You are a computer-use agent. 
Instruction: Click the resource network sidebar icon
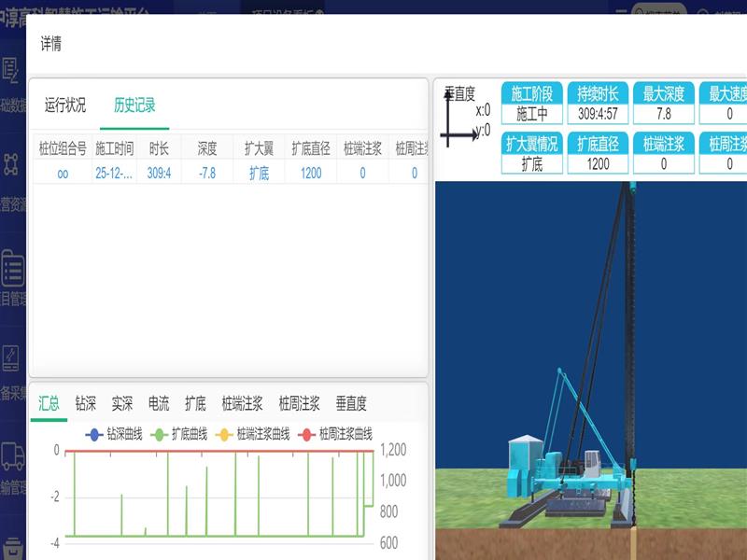click(11, 164)
